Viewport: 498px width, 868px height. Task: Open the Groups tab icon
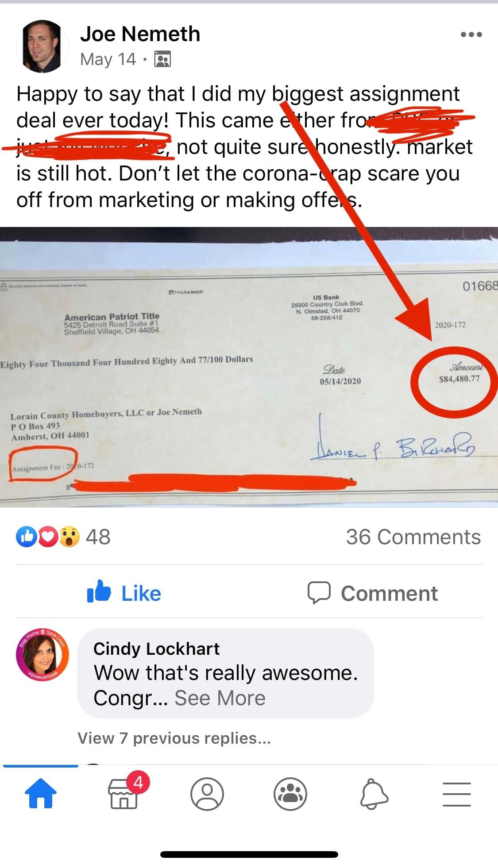click(290, 794)
